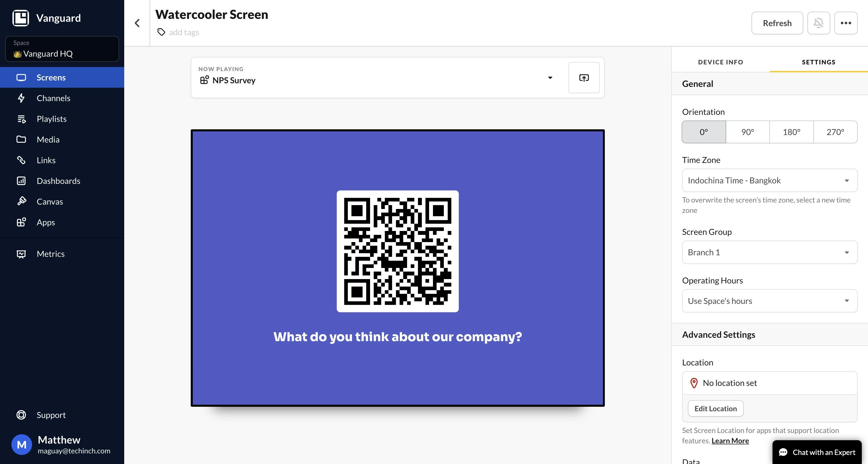Open the Screen Group dropdown
The image size is (868, 464).
(x=769, y=252)
